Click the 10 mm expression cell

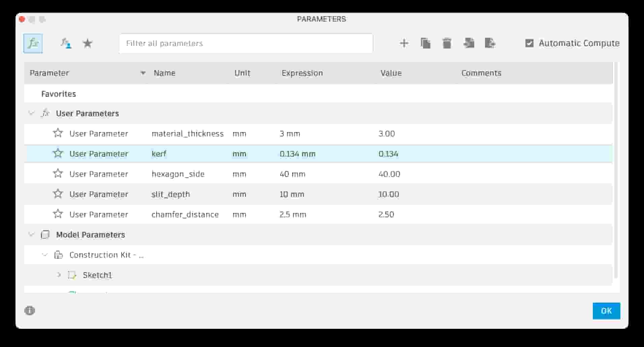pyautogui.click(x=292, y=194)
